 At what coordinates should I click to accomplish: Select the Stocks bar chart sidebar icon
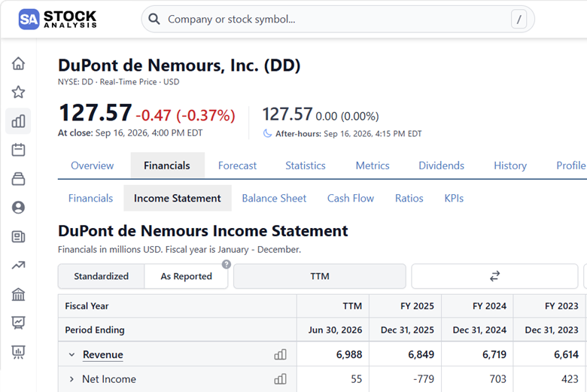pos(18,121)
